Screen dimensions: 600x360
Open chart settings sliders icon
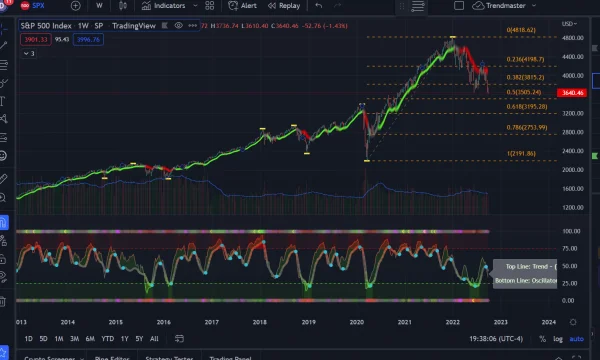click(x=417, y=6)
